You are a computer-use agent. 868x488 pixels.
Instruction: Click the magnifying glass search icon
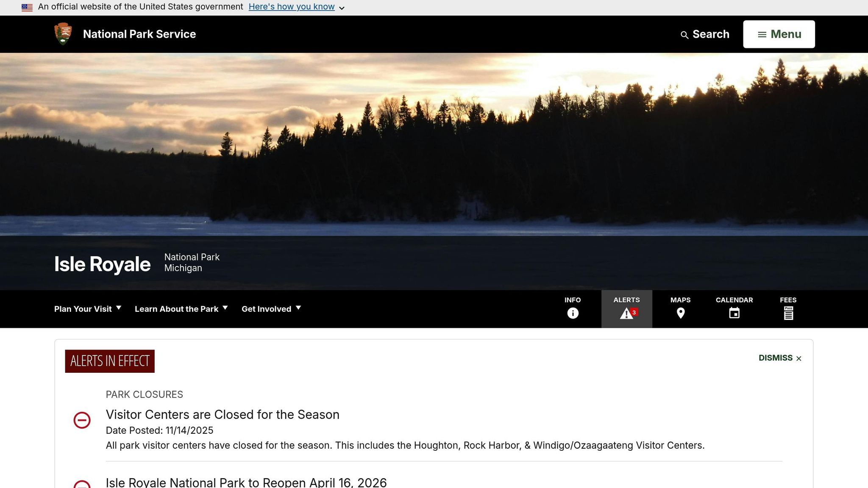coord(684,35)
